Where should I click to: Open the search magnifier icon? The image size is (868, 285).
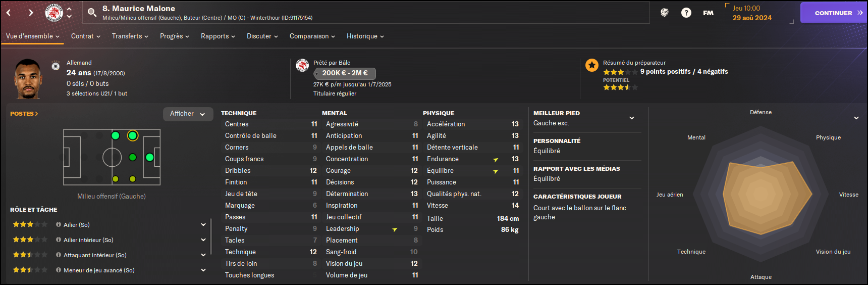[92, 12]
